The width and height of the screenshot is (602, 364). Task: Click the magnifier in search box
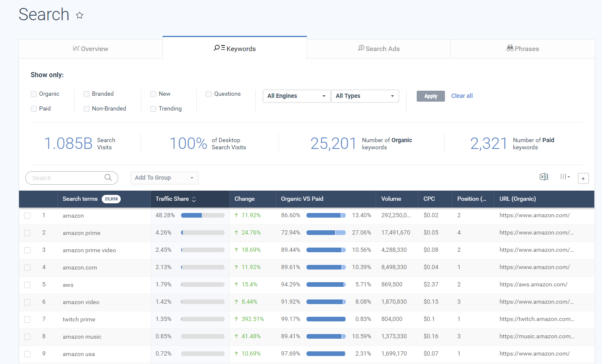tap(108, 178)
